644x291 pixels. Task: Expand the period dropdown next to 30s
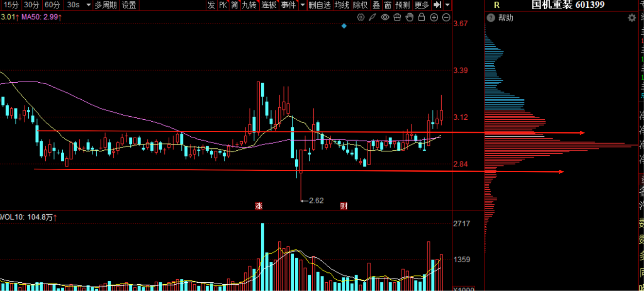tap(88, 5)
